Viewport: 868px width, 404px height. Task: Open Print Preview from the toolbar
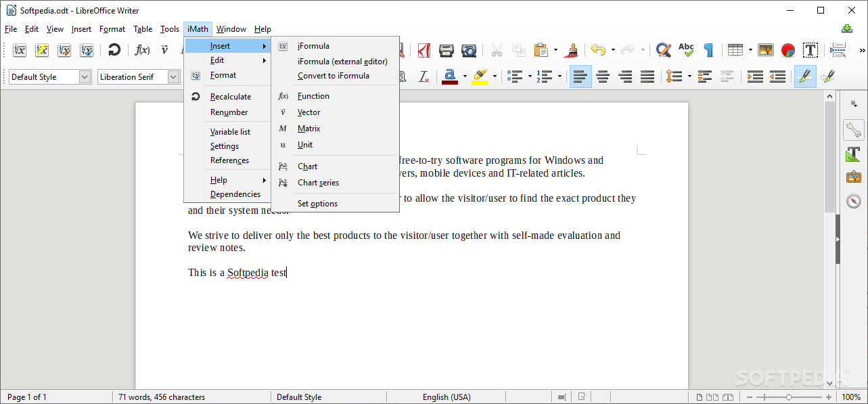469,50
